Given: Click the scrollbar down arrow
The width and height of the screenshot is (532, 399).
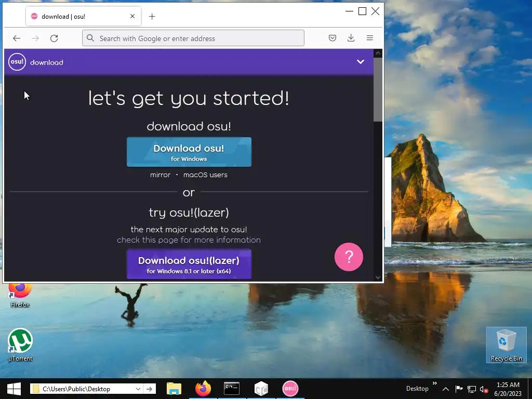Looking at the screenshot, I should (378, 277).
